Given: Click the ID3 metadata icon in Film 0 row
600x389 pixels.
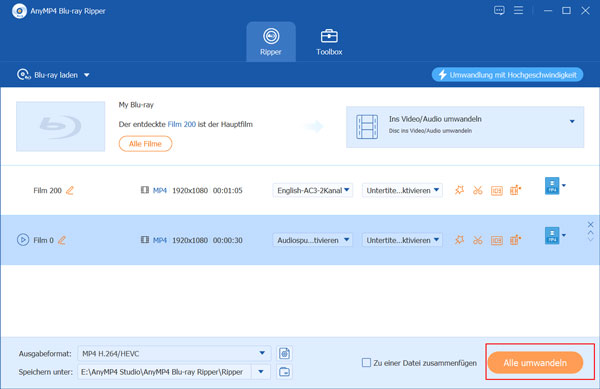Looking at the screenshot, I should (496, 240).
